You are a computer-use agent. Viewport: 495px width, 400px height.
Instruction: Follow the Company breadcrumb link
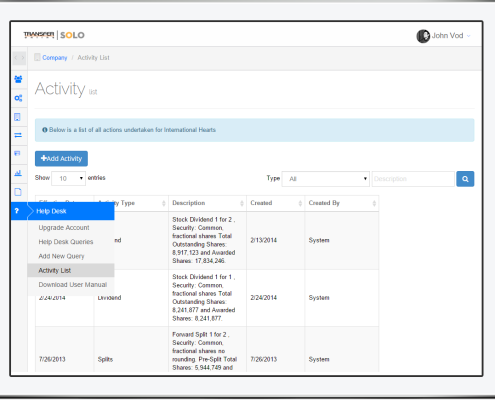(55, 58)
